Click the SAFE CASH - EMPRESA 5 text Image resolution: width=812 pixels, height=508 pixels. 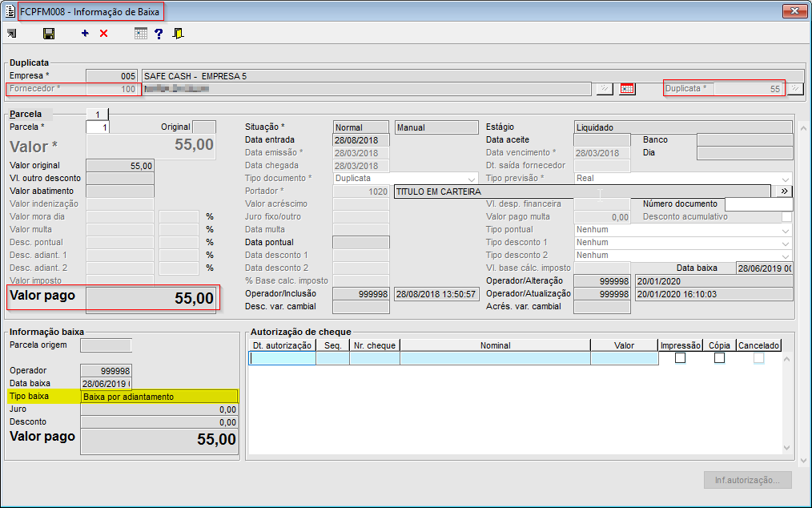tap(195, 76)
